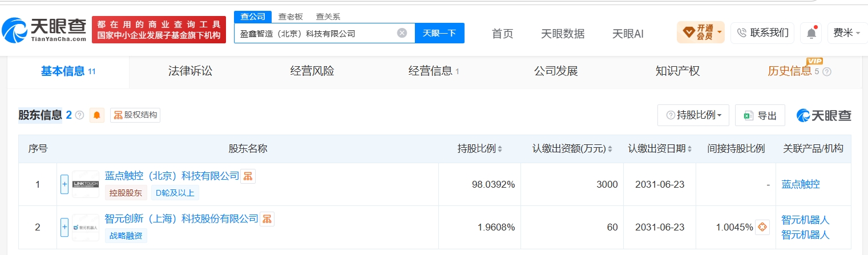Click the 2031-06-23 date in row 2
Viewport: 868px width, 255px height.
tap(659, 227)
